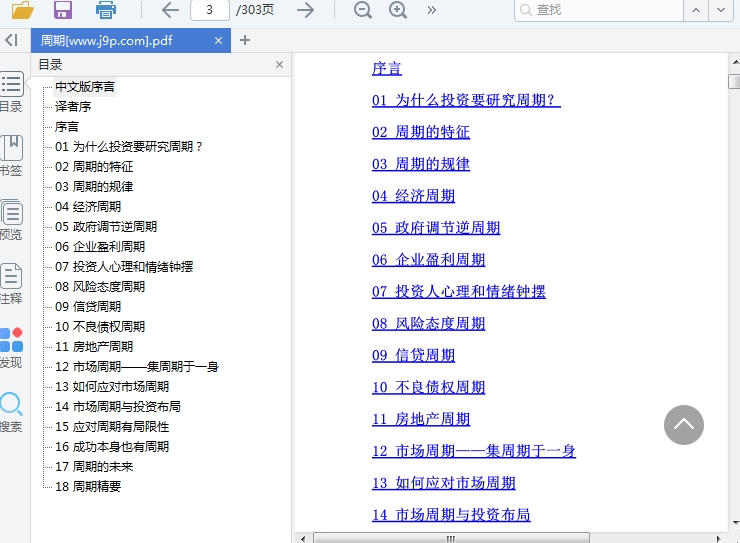This screenshot has width=740, height=543.
Task: Open the 搜索 search sidebar icon
Action: [11, 412]
